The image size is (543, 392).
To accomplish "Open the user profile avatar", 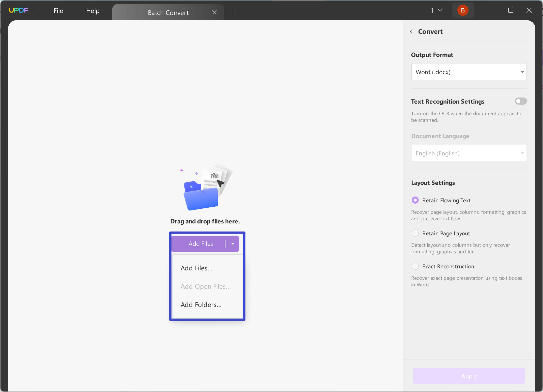I will tap(462, 10).
